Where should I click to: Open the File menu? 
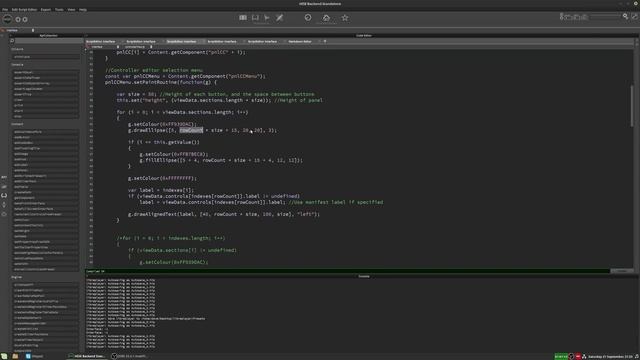(x=4, y=9)
